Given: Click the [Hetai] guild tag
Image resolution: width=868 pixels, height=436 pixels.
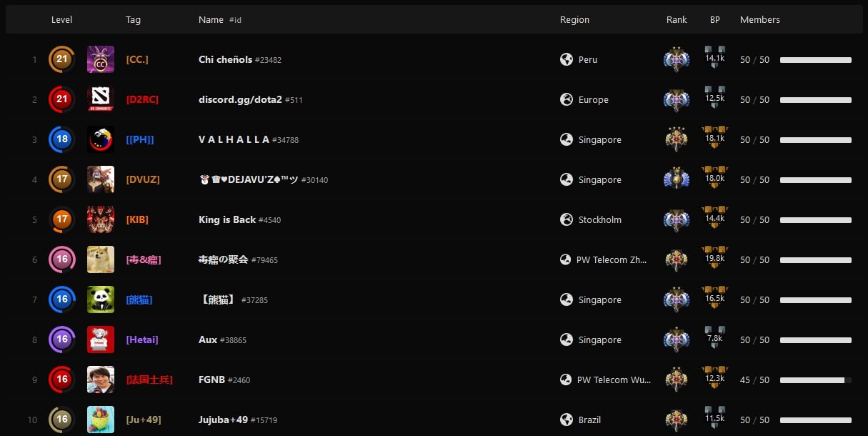Looking at the screenshot, I should pos(142,340).
